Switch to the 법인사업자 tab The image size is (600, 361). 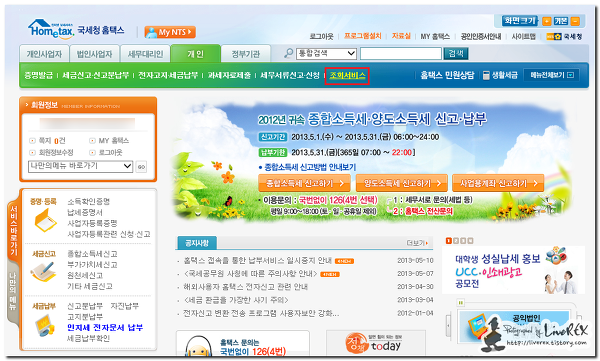pyautogui.click(x=94, y=54)
